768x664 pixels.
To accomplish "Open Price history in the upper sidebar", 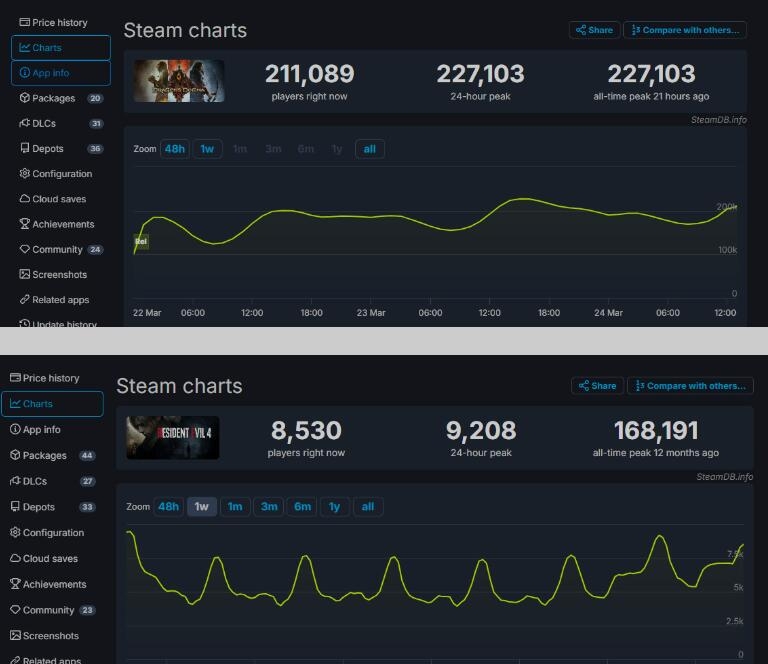I will click(53, 23).
